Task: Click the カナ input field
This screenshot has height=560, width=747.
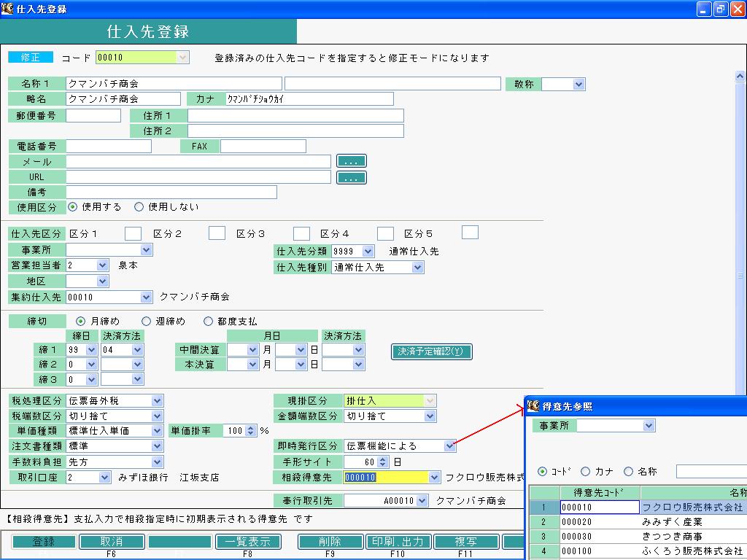Action: point(309,99)
